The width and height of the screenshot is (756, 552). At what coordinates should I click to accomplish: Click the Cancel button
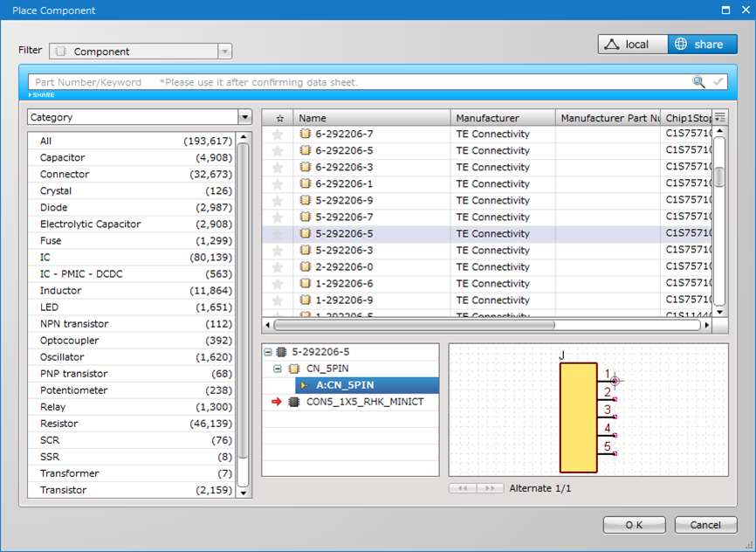705,525
